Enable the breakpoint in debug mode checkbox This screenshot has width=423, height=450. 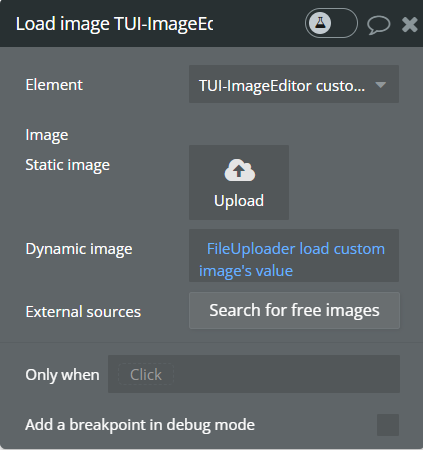point(388,425)
